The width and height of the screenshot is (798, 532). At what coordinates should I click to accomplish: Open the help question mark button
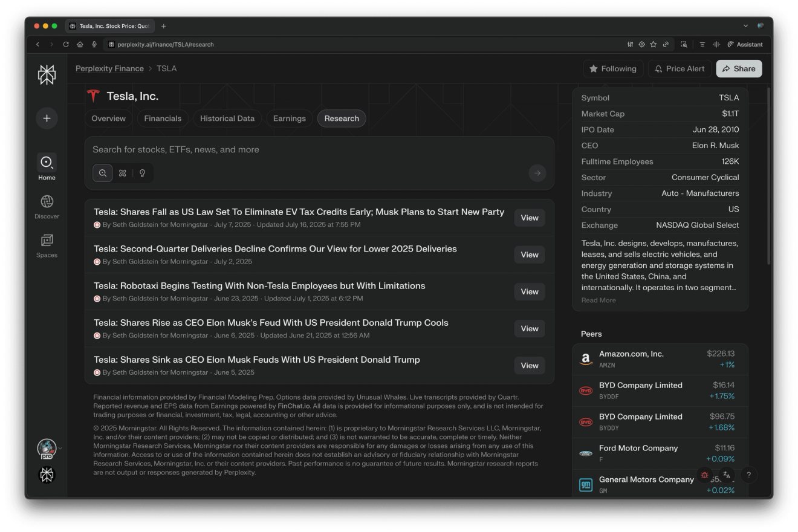(748, 475)
